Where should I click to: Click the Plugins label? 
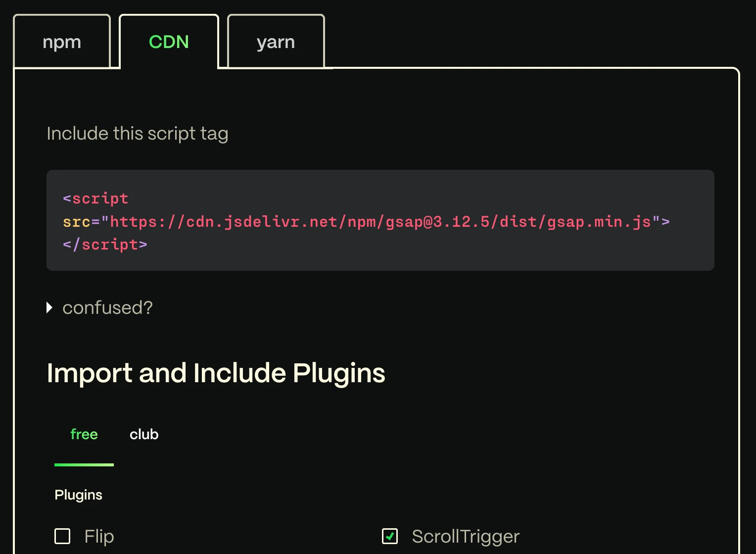click(78, 495)
